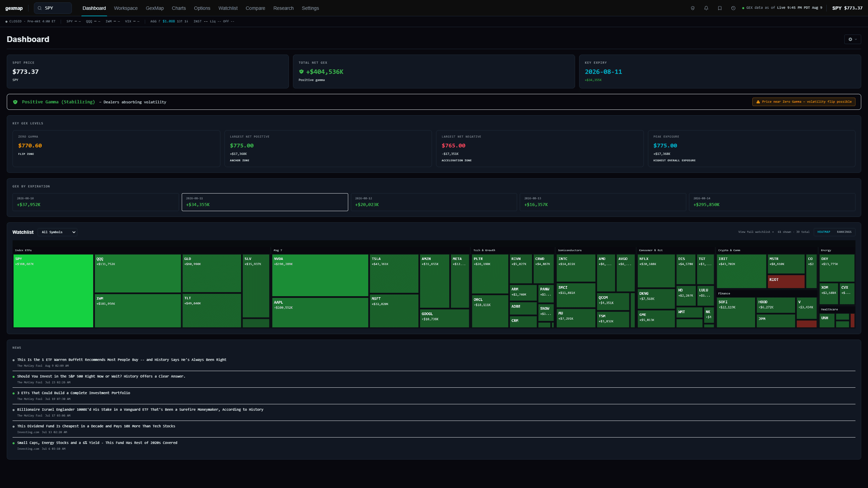Open the TLT heatmap tile
This screenshot has height=488, width=868.
[x=212, y=311]
